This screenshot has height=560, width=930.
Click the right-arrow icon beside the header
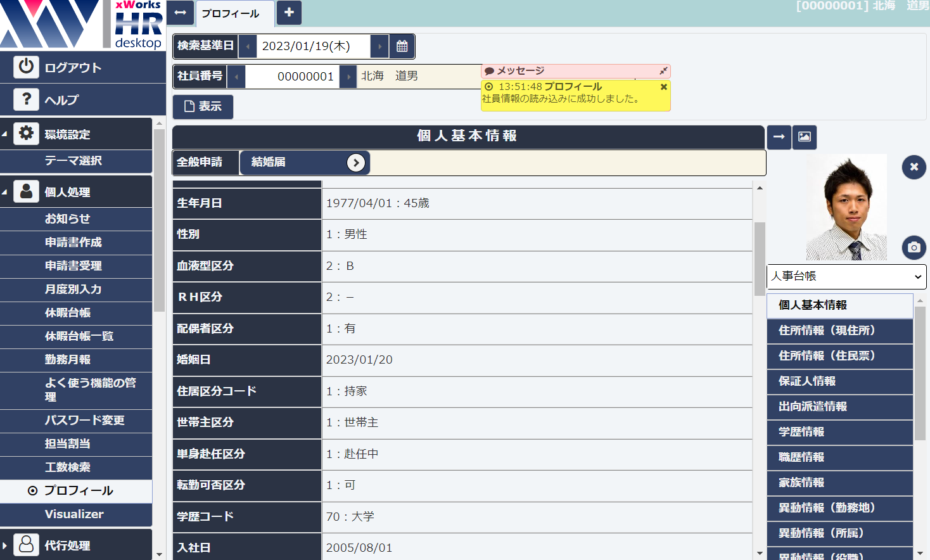click(779, 137)
